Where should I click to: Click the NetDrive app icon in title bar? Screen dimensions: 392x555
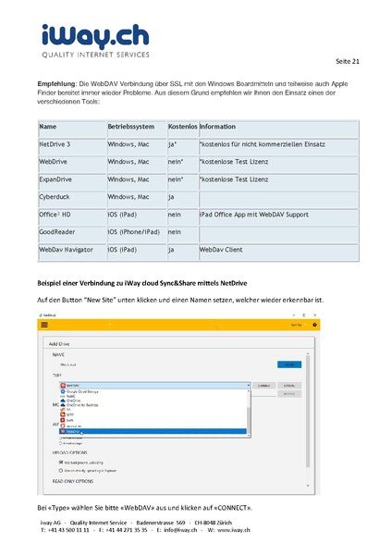pyautogui.click(x=41, y=315)
